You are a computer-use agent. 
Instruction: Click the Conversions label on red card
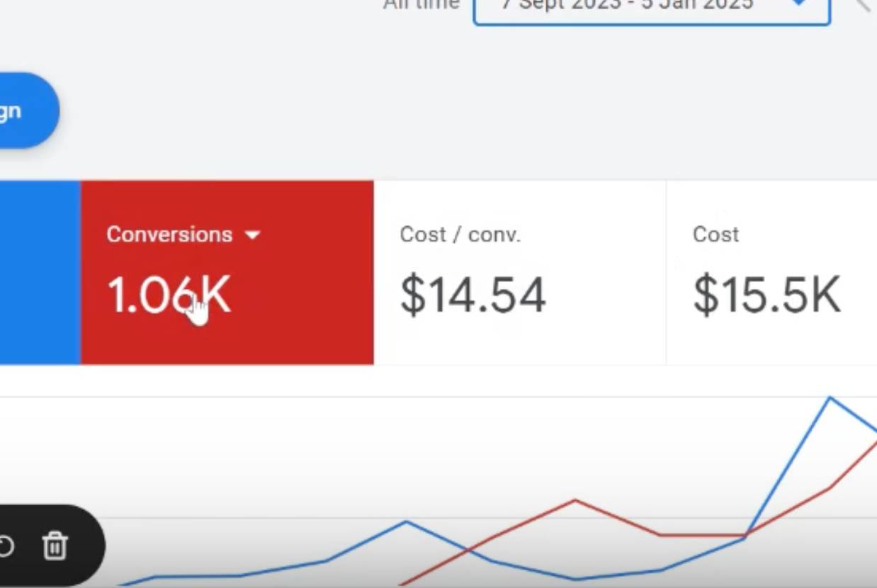(169, 234)
